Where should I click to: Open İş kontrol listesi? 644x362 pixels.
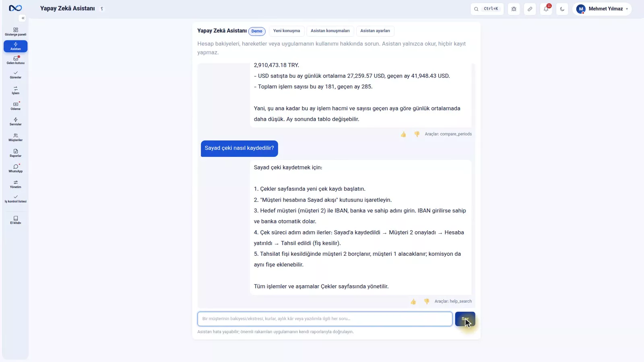click(x=16, y=199)
